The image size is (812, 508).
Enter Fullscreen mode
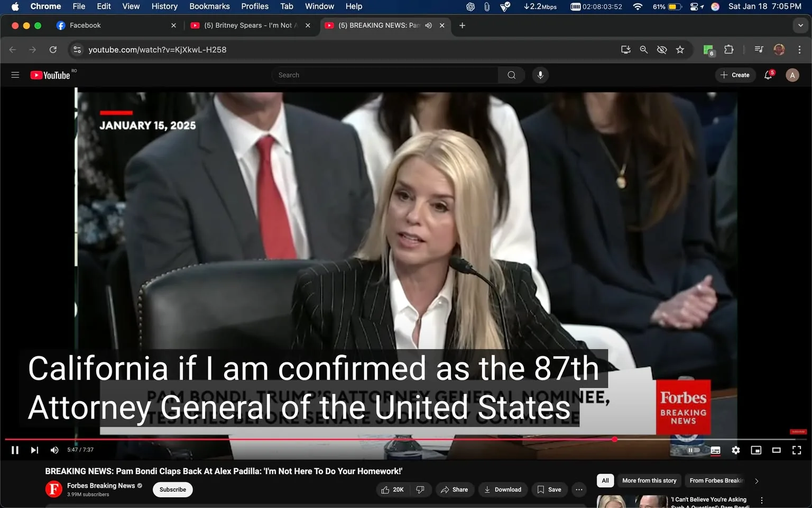pyautogui.click(x=796, y=450)
